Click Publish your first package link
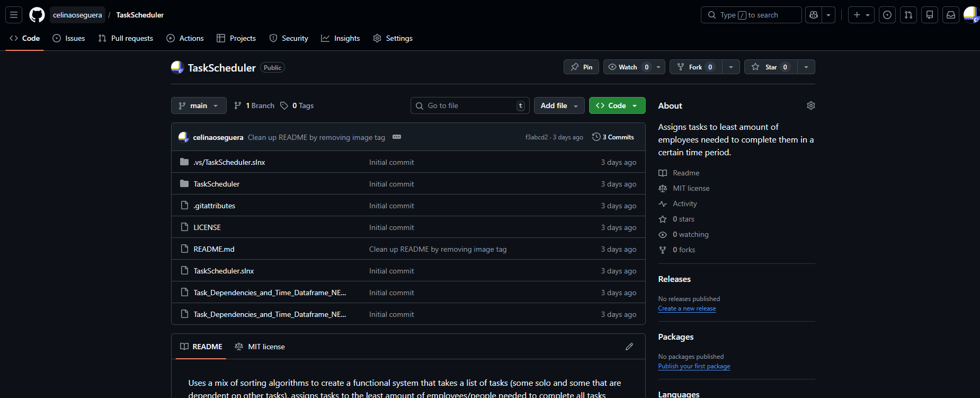The image size is (980, 398). [694, 366]
